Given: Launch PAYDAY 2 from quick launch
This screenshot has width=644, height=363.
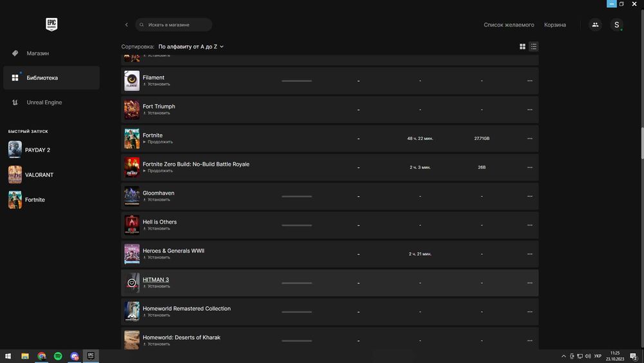Looking at the screenshot, I should click(37, 150).
